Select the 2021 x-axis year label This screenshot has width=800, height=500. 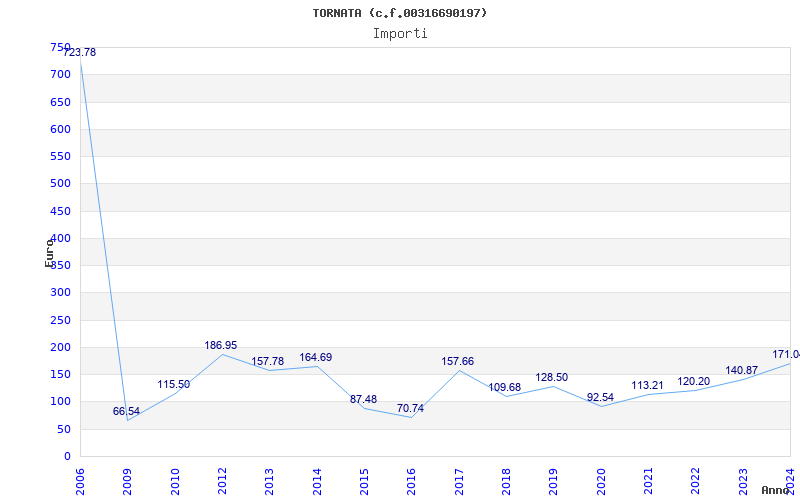point(648,482)
